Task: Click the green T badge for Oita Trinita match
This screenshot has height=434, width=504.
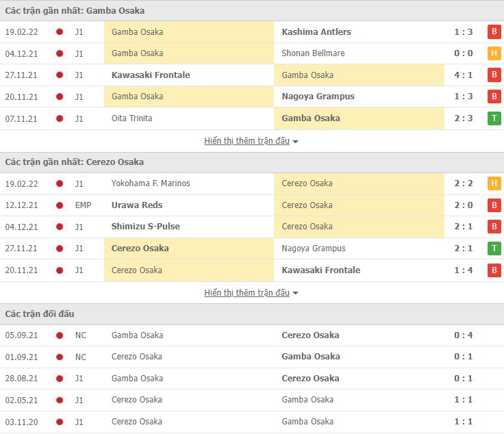Action: tap(493, 118)
